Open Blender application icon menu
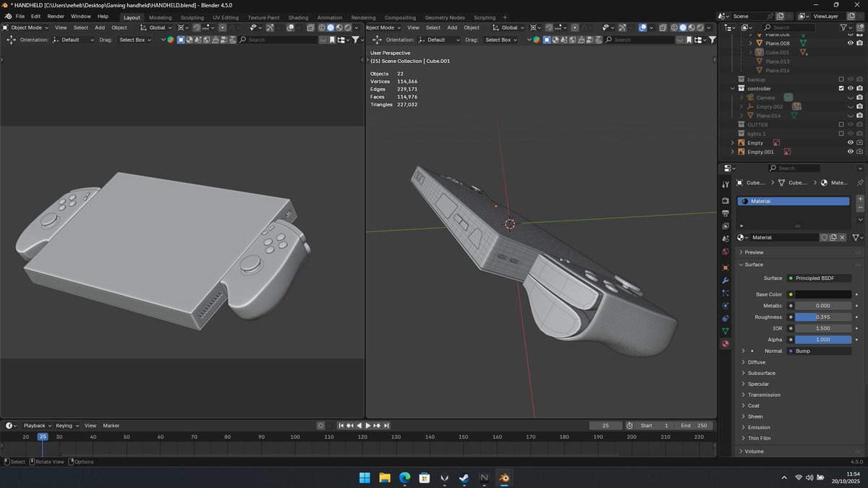The width and height of the screenshot is (868, 488). 7,16
